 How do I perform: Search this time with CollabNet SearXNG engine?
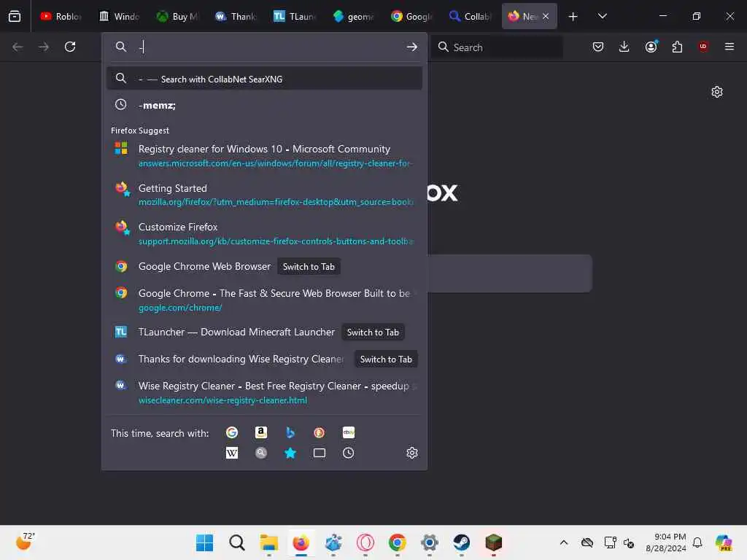tap(260, 453)
